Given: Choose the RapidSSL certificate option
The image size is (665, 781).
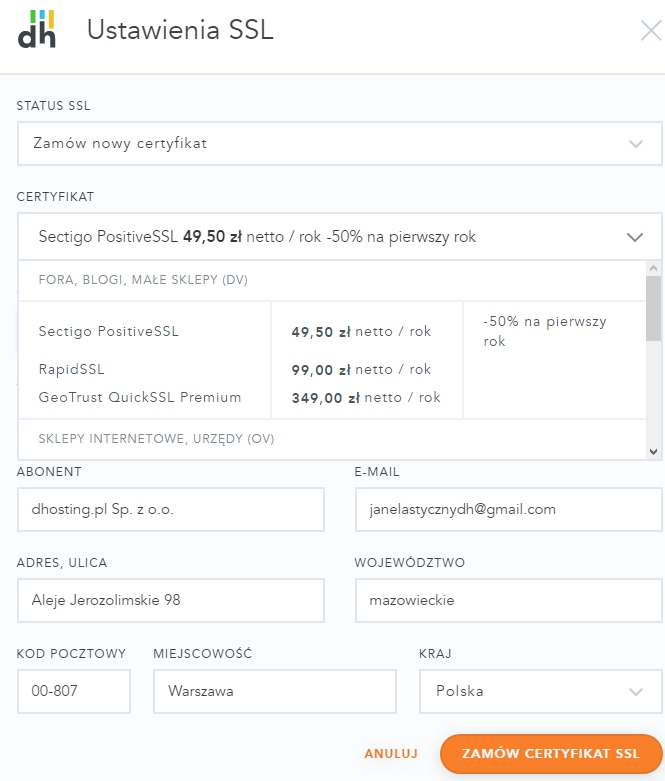Looking at the screenshot, I should (71, 369).
